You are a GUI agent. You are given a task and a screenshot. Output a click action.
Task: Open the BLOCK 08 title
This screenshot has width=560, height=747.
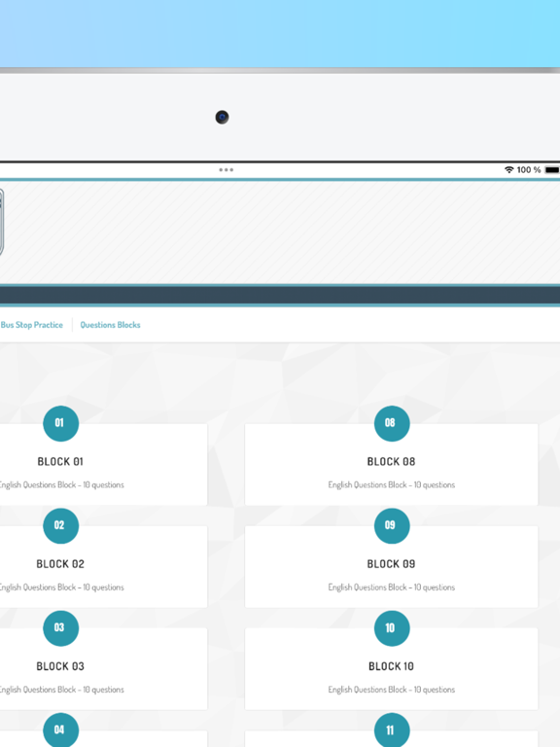(x=391, y=462)
